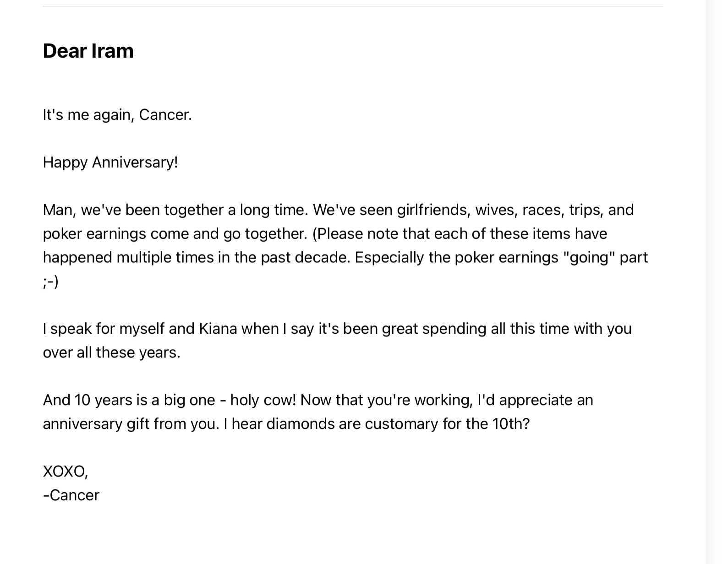Click the text "10th?" ending the paragraph
The height and width of the screenshot is (564, 728).
(x=511, y=424)
